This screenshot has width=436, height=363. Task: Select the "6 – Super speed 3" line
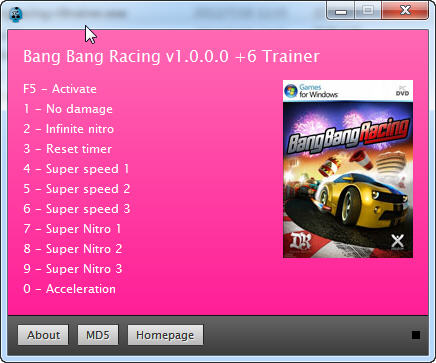tap(77, 209)
